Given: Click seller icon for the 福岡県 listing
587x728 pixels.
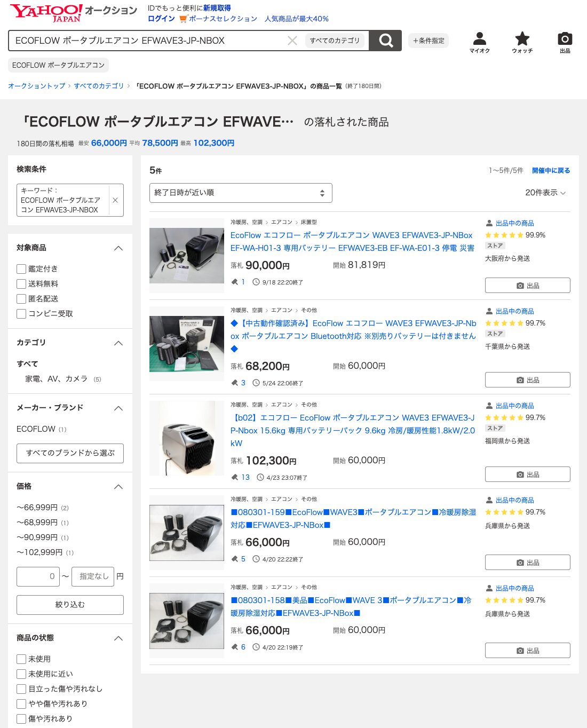Looking at the screenshot, I should 489,406.
